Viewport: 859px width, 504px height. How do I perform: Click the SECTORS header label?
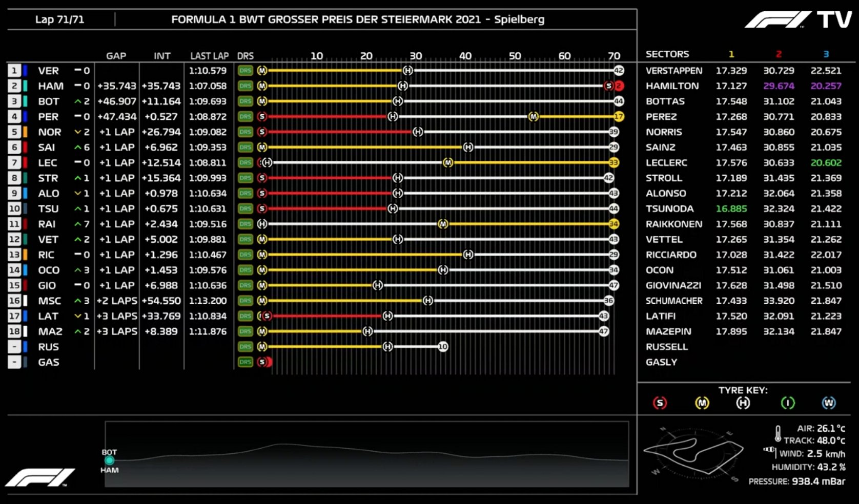pyautogui.click(x=667, y=54)
